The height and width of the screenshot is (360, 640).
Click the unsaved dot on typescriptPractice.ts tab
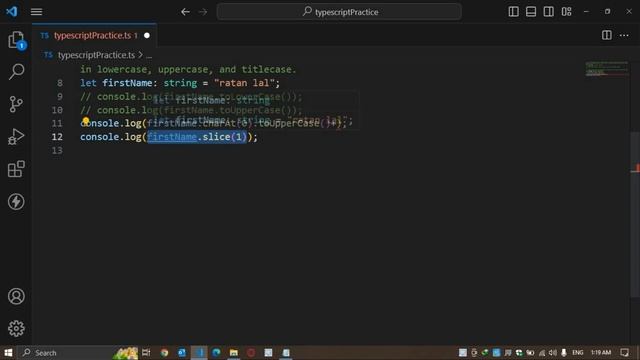(147, 36)
